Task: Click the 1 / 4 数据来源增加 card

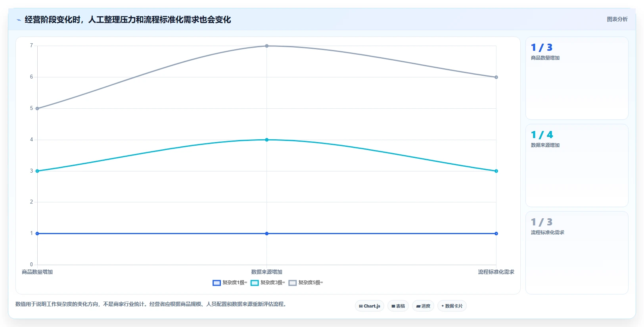Action: pyautogui.click(x=577, y=165)
